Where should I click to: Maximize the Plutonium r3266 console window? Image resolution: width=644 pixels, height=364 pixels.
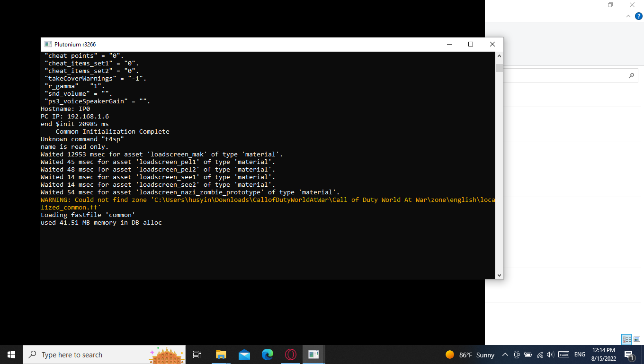point(471,44)
